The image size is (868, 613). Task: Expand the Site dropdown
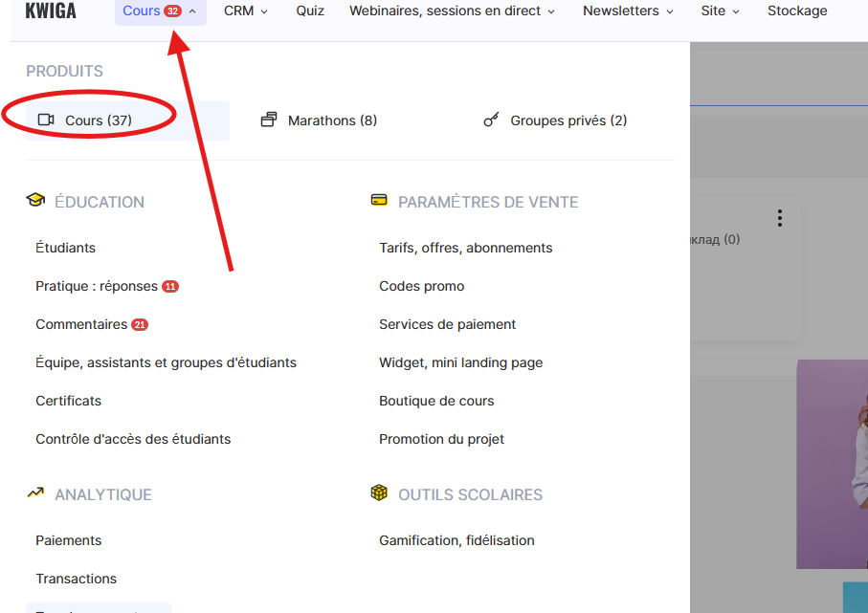click(720, 11)
